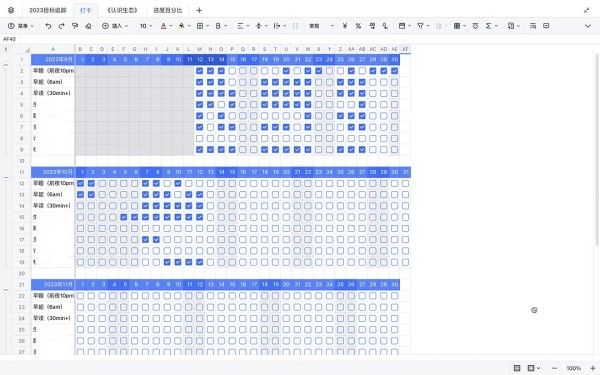This screenshot has height=375, width=600.
Task: Add a new sheet with plus button
Action: [199, 10]
